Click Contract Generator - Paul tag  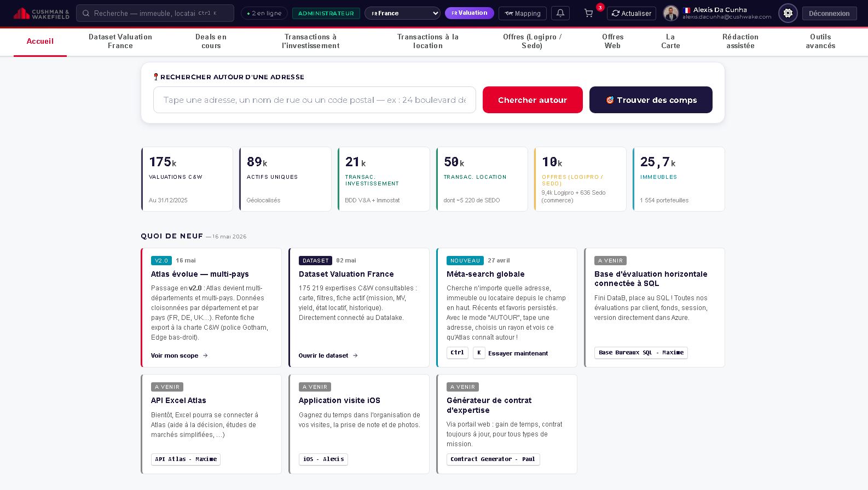click(493, 459)
